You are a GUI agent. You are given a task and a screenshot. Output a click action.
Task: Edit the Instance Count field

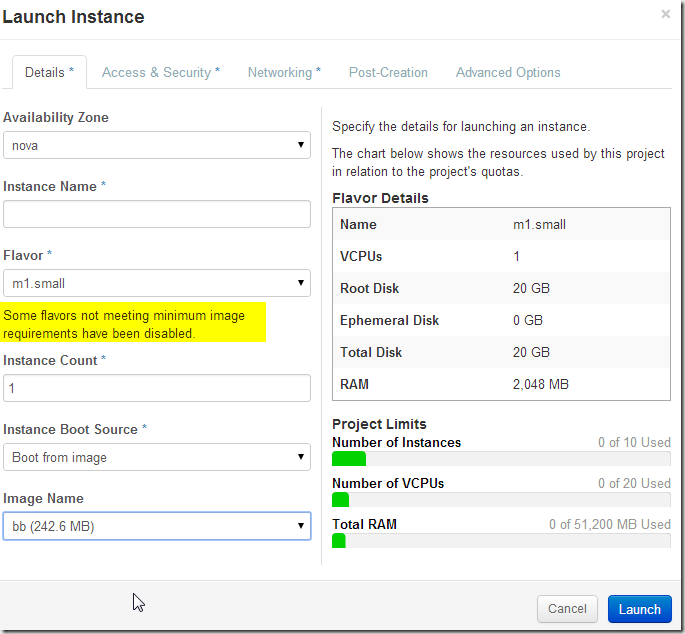[x=157, y=388]
